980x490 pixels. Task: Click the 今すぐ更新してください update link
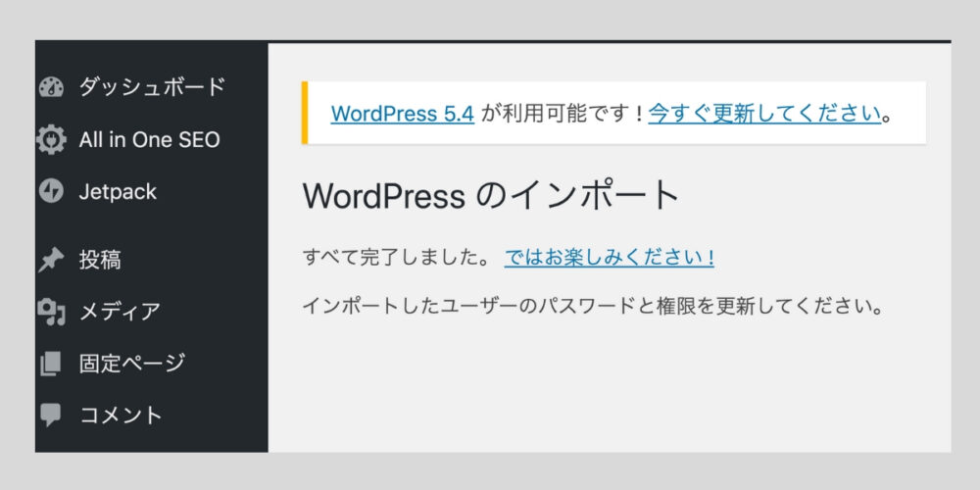click(764, 114)
